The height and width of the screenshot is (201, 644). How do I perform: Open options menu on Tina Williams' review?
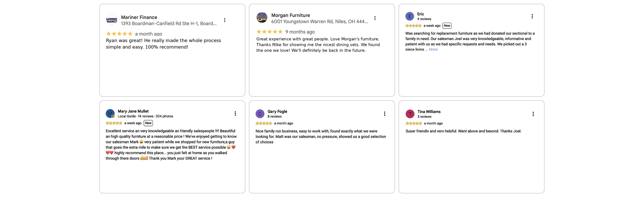[x=533, y=114]
